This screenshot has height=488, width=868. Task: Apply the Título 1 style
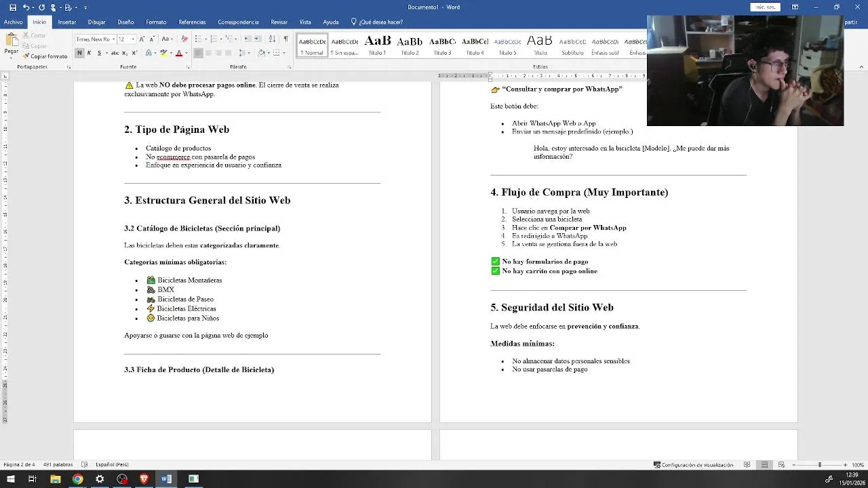click(x=377, y=45)
